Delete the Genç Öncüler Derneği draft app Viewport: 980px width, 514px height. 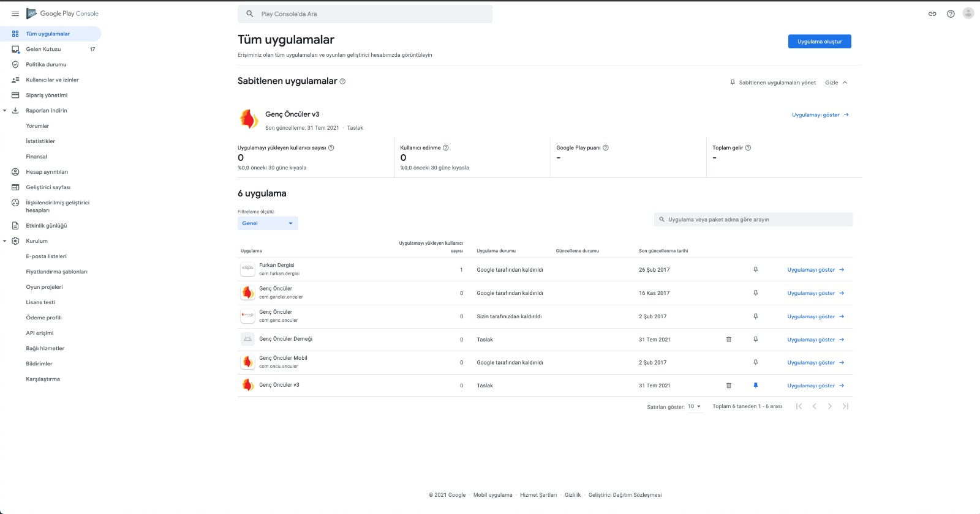728,339
